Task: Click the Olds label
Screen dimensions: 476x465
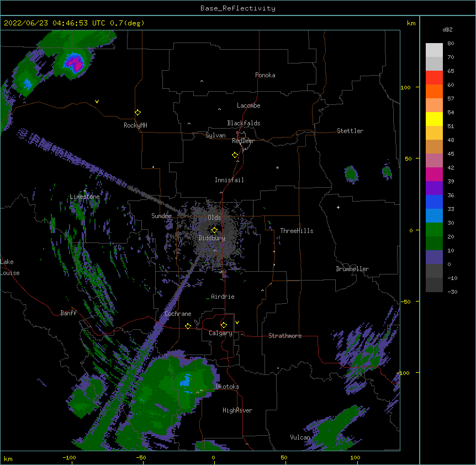Action: (x=214, y=218)
